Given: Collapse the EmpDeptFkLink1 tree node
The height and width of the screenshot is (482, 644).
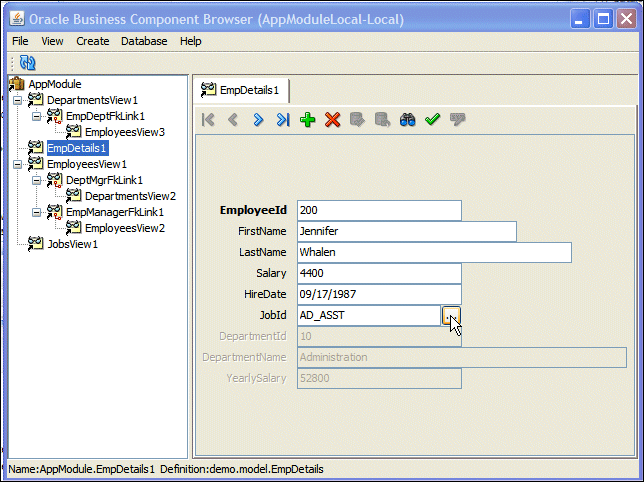Looking at the screenshot, I should [x=37, y=116].
